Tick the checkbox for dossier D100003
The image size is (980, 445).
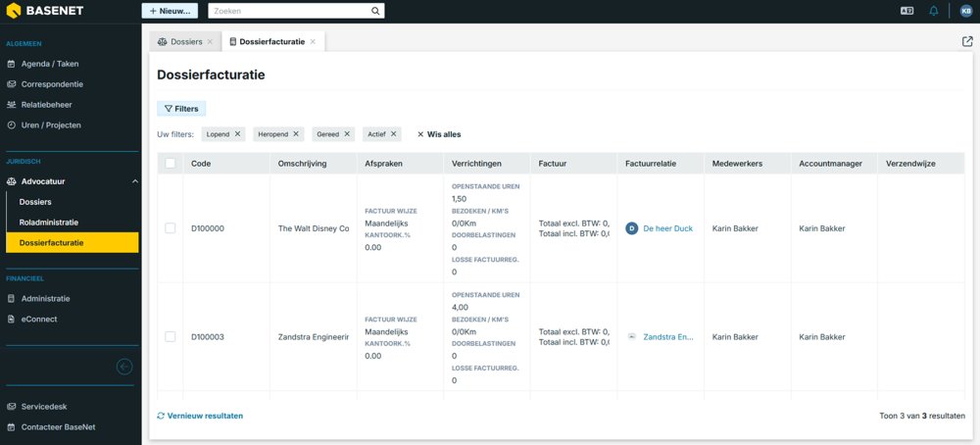pyautogui.click(x=171, y=336)
